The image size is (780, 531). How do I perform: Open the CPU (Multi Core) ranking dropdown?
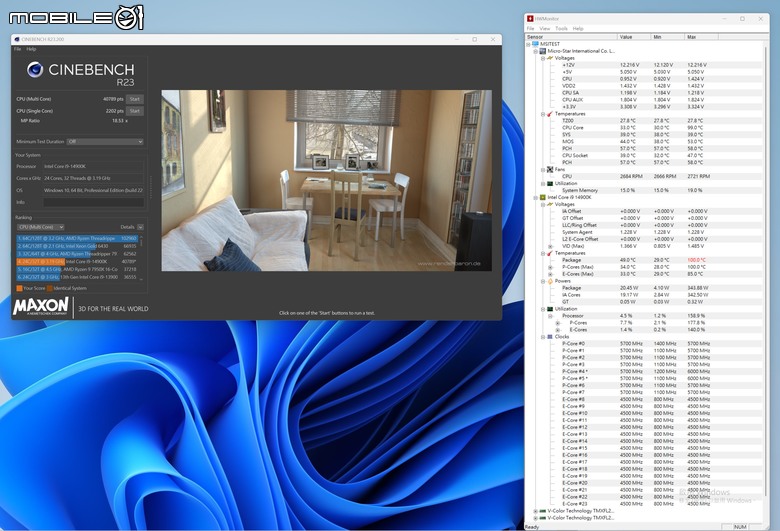pos(40,227)
